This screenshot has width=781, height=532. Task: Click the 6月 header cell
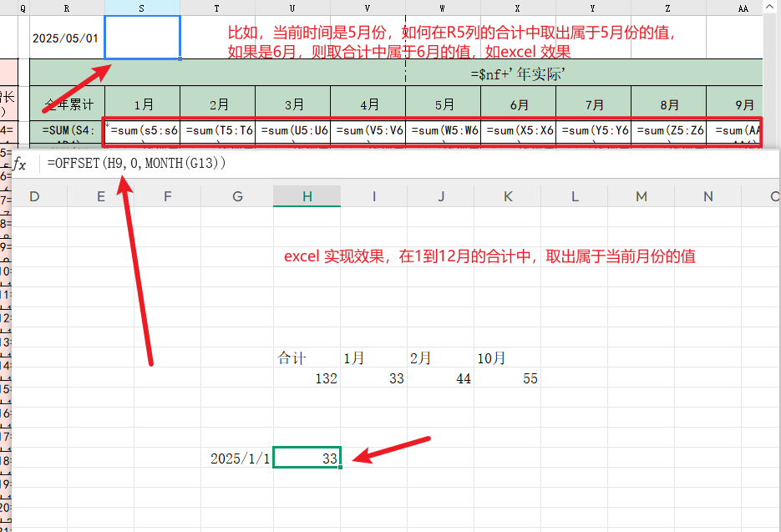point(519,104)
